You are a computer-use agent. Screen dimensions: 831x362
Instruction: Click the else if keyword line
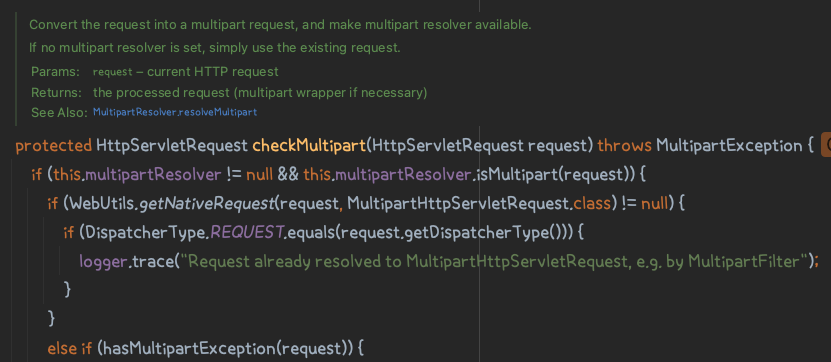[x=70, y=348]
